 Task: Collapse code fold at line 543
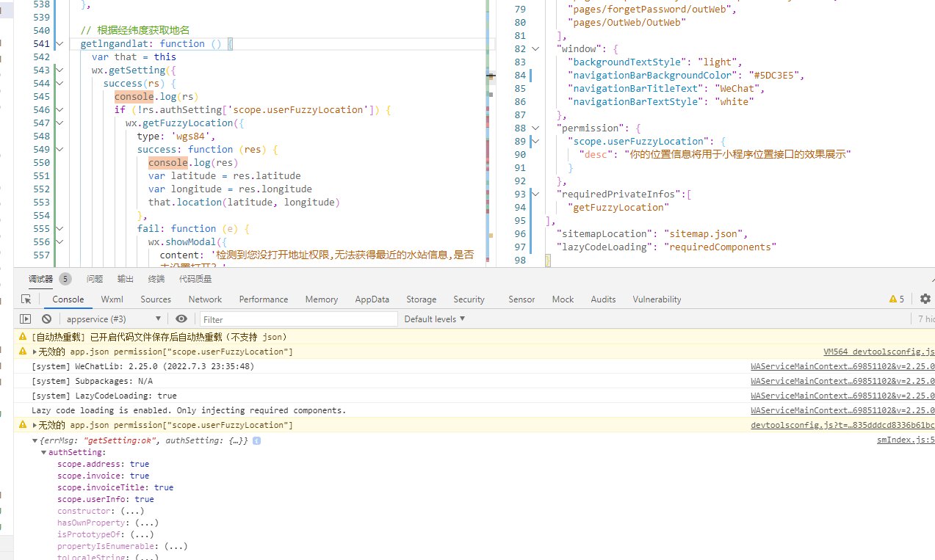click(x=59, y=70)
